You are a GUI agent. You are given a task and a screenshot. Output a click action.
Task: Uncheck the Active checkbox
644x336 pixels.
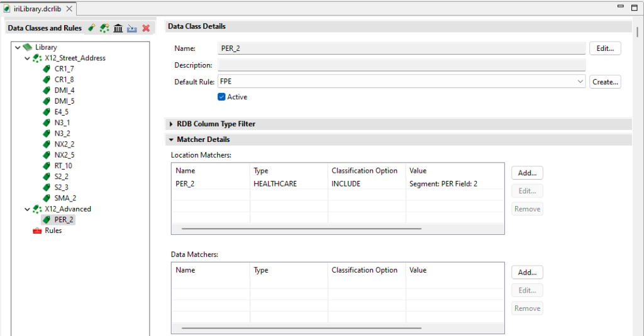tap(221, 97)
